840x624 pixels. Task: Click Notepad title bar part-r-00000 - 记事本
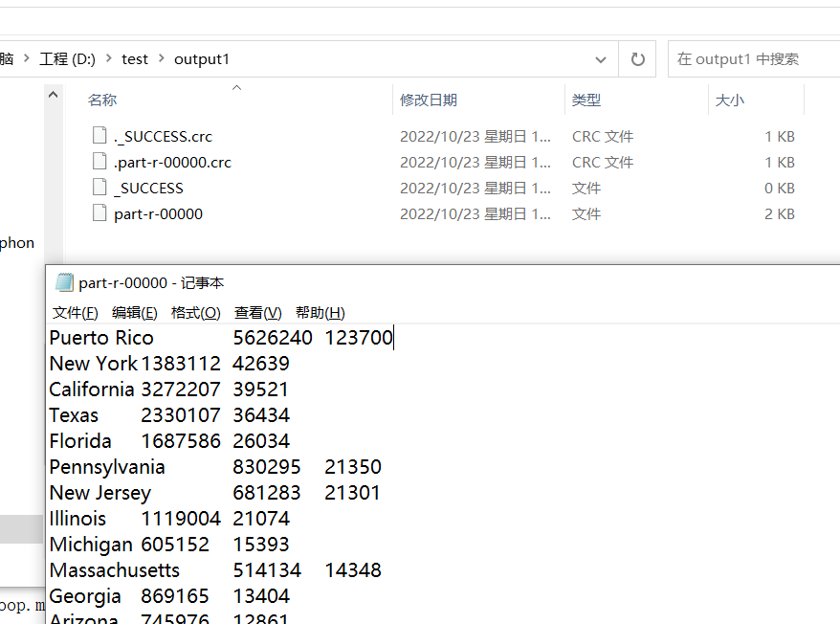tap(151, 282)
